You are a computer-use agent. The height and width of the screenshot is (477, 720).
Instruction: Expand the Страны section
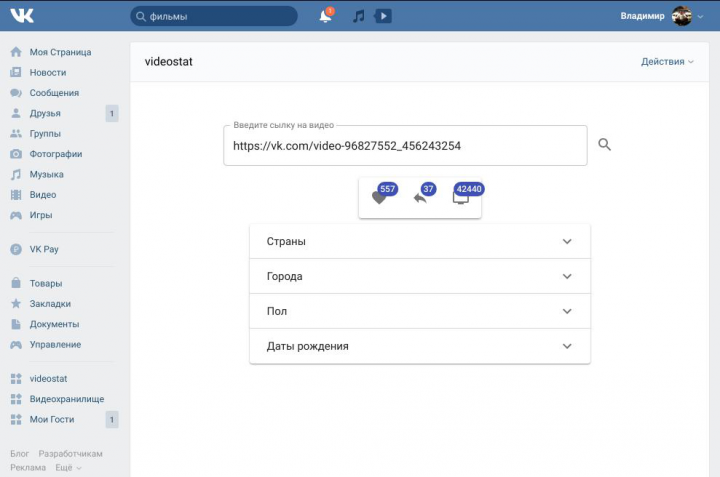(420, 241)
